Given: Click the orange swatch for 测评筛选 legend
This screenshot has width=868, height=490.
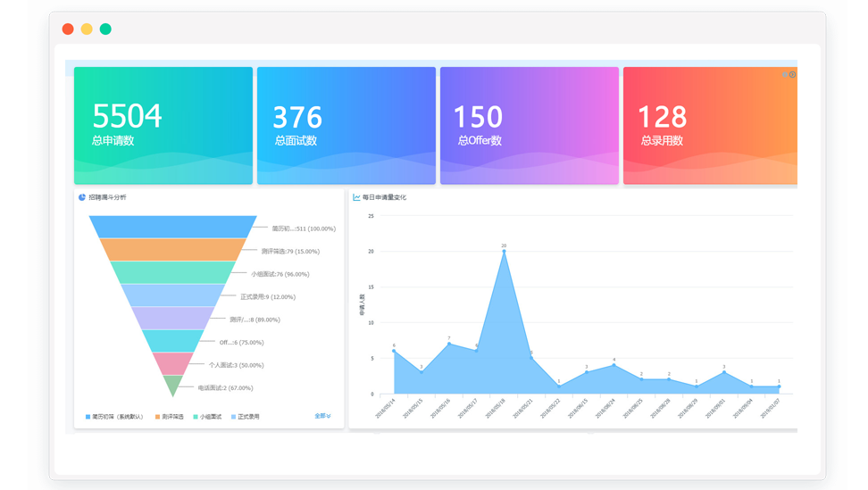Looking at the screenshot, I should [x=158, y=417].
